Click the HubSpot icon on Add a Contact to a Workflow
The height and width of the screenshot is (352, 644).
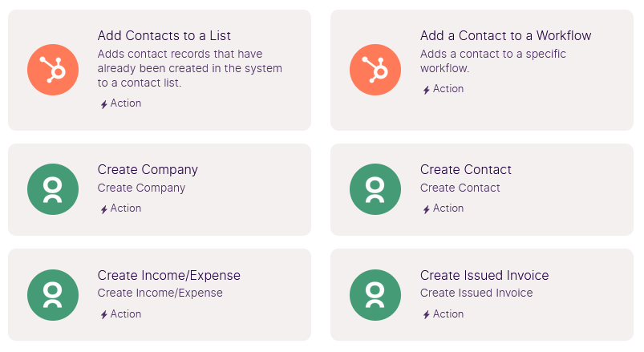pyautogui.click(x=375, y=70)
